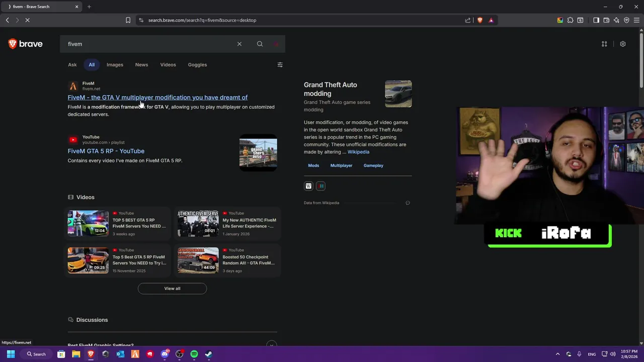This screenshot has width=644, height=362.
Task: Open the volume icon in the system tray
Action: coord(613,354)
